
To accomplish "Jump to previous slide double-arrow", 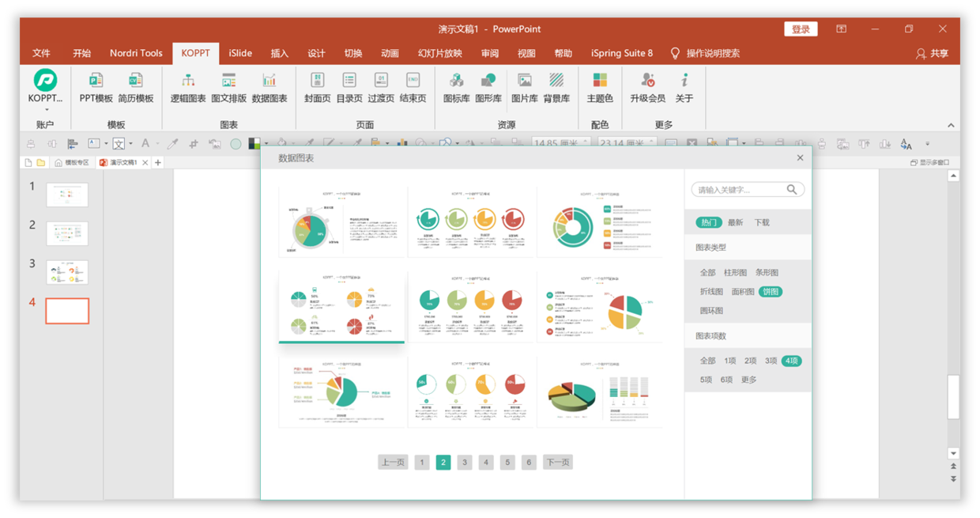I will [953, 467].
